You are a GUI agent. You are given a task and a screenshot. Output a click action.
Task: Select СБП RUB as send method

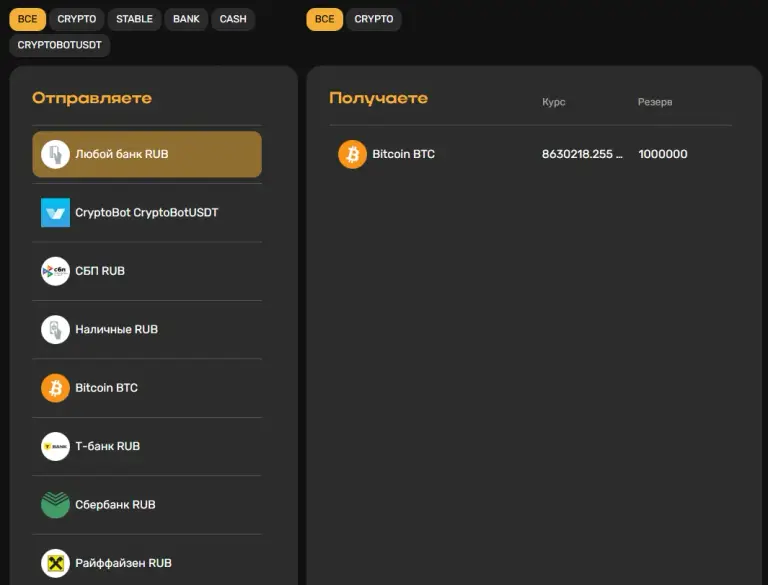(147, 271)
